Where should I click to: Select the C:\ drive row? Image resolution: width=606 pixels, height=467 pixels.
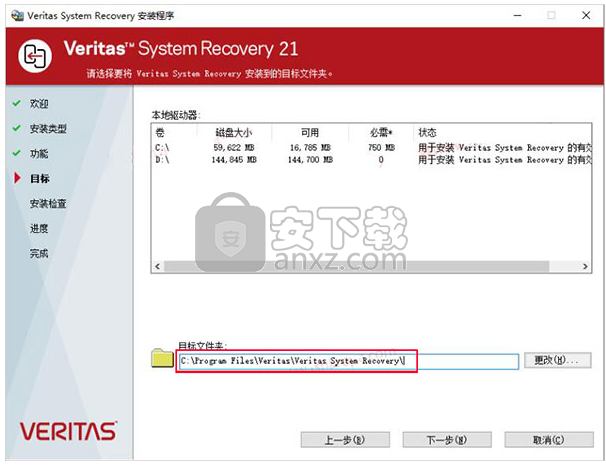371,148
